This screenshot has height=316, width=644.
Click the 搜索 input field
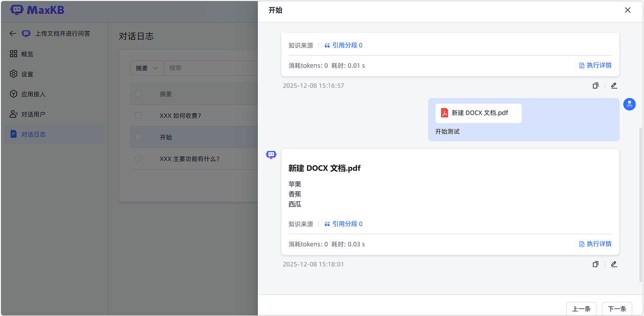pyautogui.click(x=211, y=68)
